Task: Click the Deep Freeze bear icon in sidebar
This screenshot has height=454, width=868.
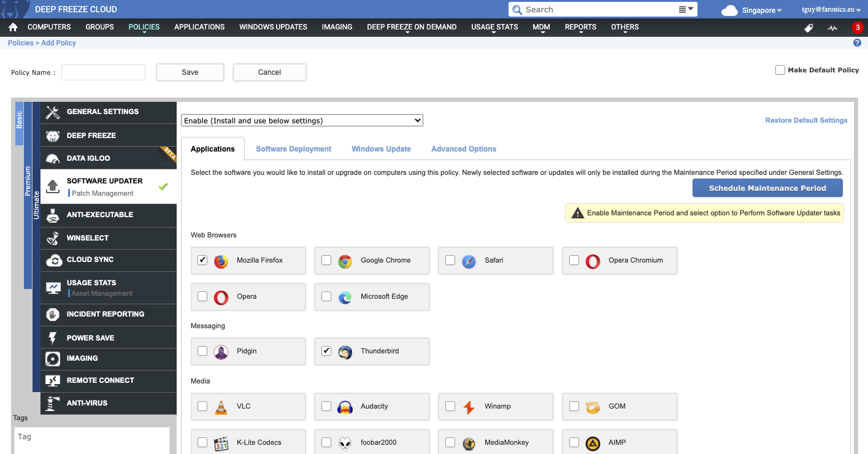Action: (53, 136)
